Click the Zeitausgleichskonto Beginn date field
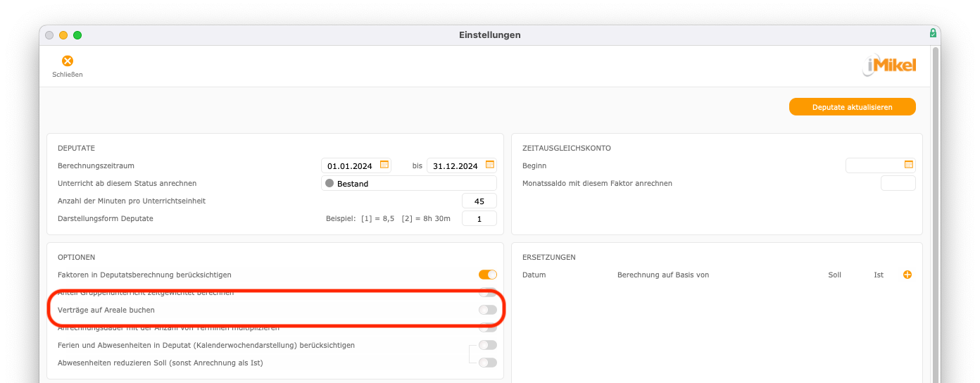980x383 pixels. pyautogui.click(x=881, y=165)
